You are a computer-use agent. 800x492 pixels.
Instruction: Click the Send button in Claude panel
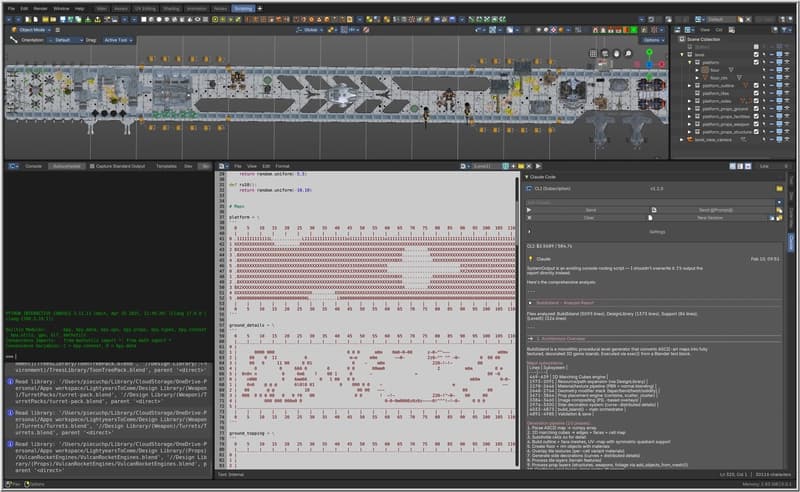tap(591, 210)
